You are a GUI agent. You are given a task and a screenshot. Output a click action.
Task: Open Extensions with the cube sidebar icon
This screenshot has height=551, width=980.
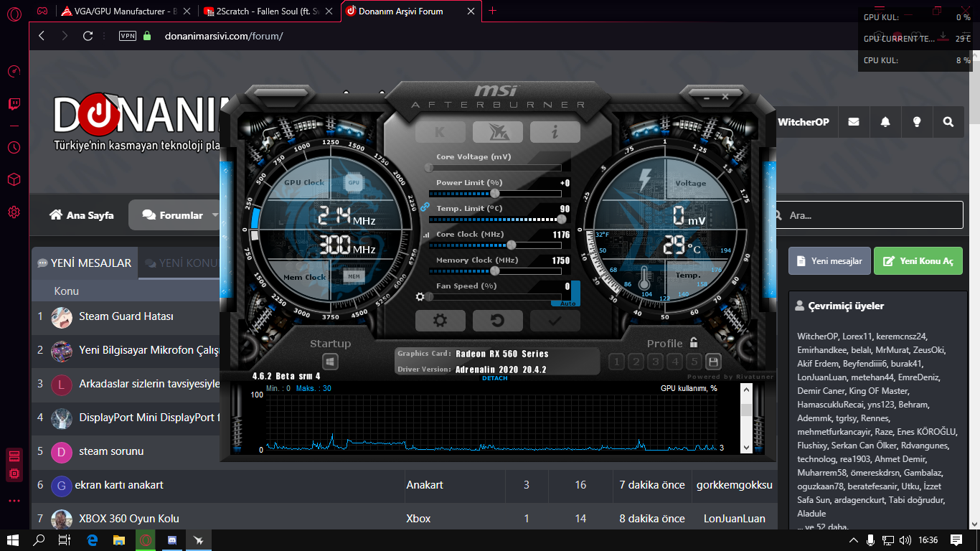(x=14, y=179)
